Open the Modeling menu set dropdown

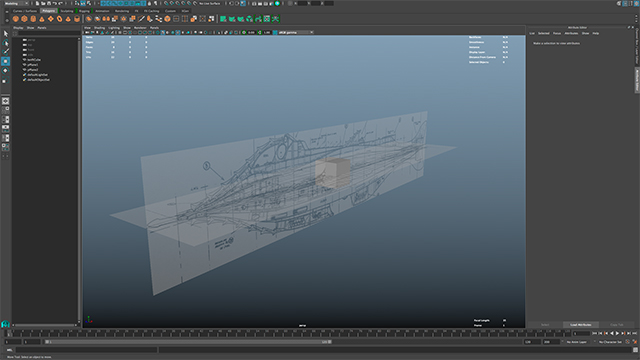pyautogui.click(x=15, y=3)
